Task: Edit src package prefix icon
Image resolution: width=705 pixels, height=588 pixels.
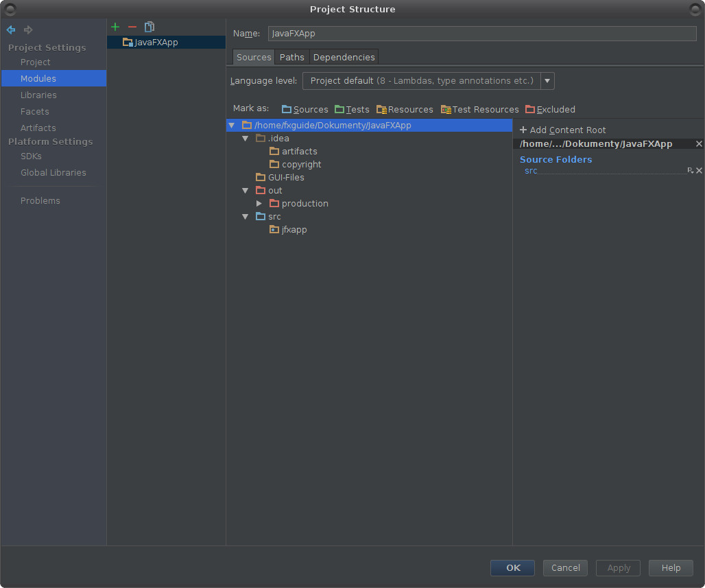Action: coord(690,171)
